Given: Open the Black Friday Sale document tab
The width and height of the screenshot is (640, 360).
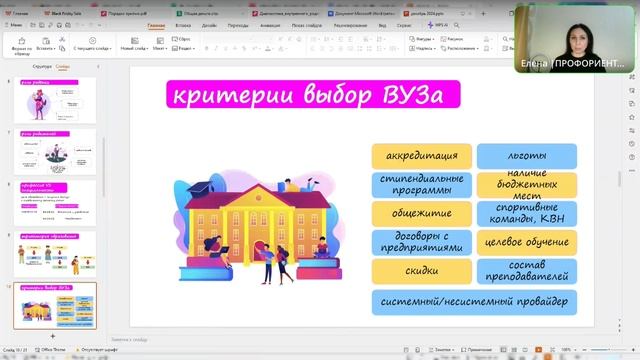Looking at the screenshot, I should (63, 13).
